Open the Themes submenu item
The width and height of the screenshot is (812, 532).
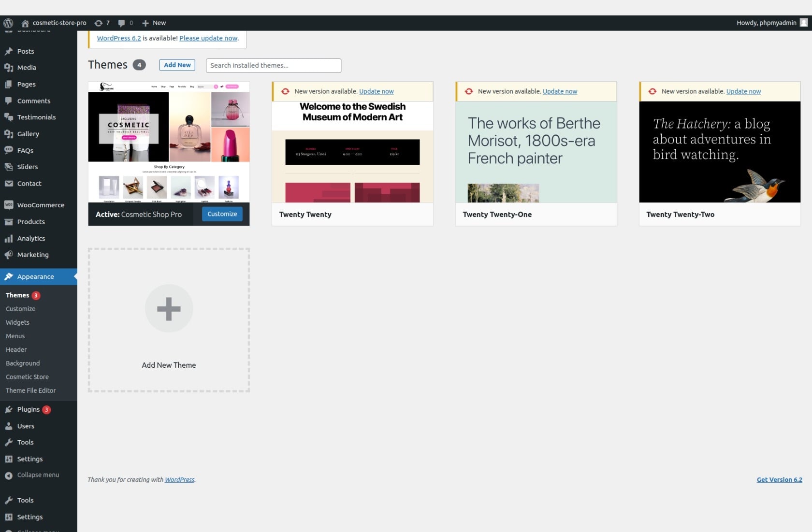tap(17, 295)
